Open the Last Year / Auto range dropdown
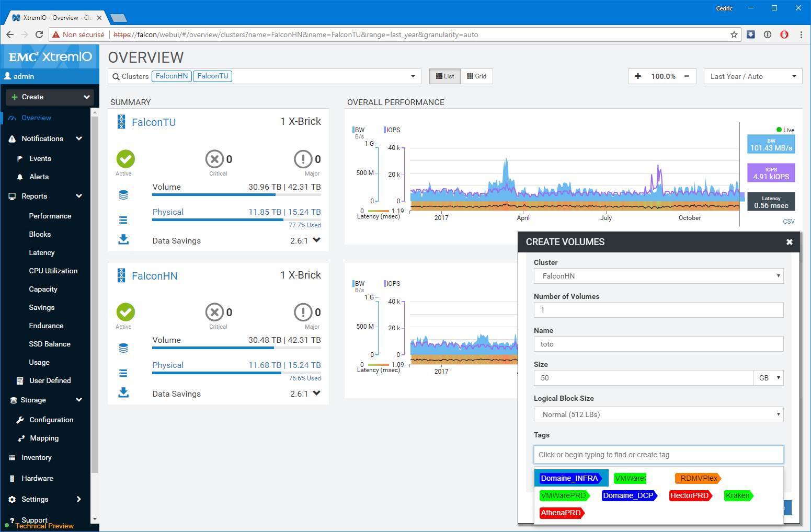Viewport: 811px width, 532px height. 752,76
